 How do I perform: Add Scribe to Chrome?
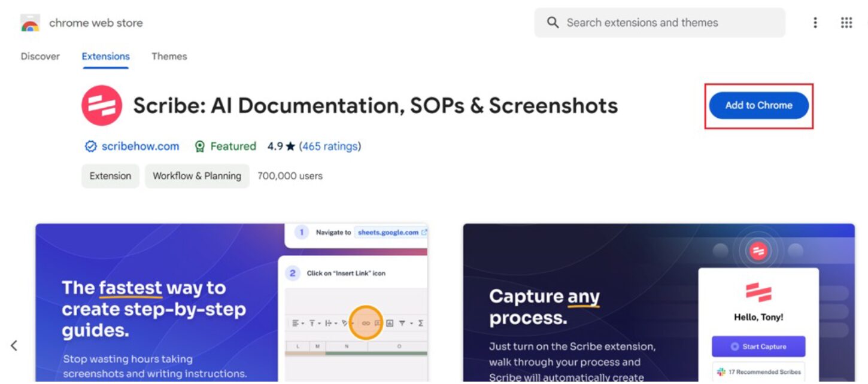758,105
